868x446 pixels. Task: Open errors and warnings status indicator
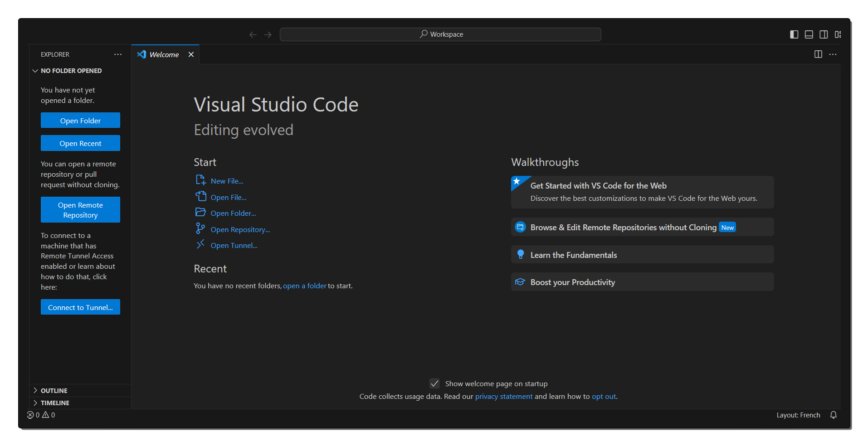tap(41, 415)
